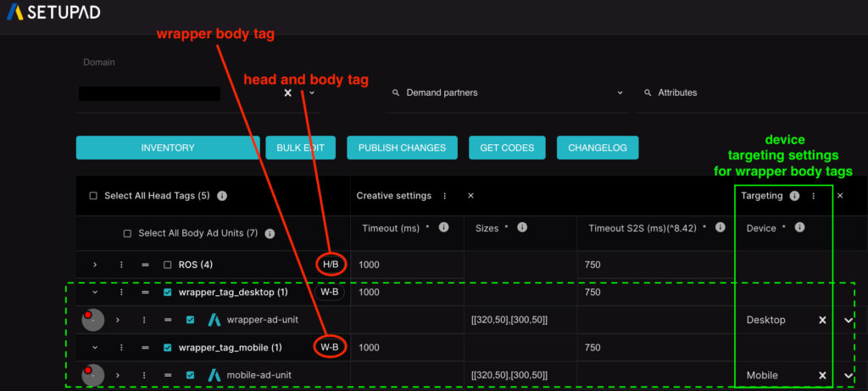Open info icon next to Select All Body Ad Units
868x391 pixels.
point(270,234)
